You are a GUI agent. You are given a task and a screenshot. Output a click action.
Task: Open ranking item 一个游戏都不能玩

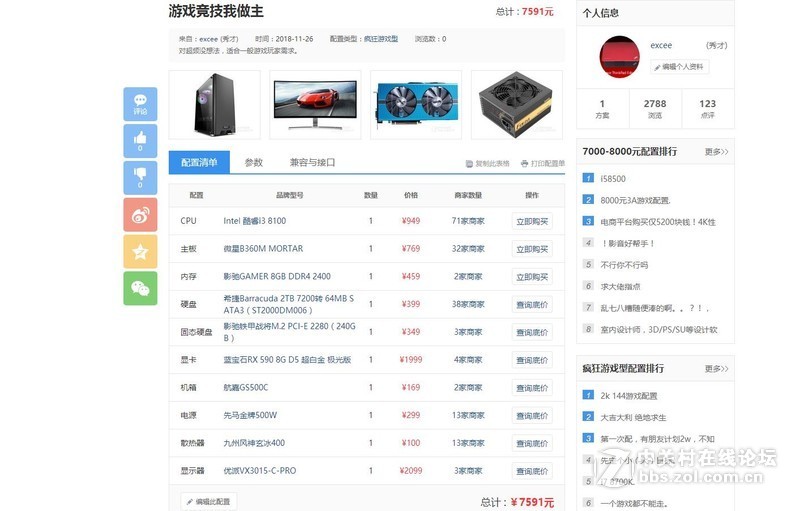[634, 504]
